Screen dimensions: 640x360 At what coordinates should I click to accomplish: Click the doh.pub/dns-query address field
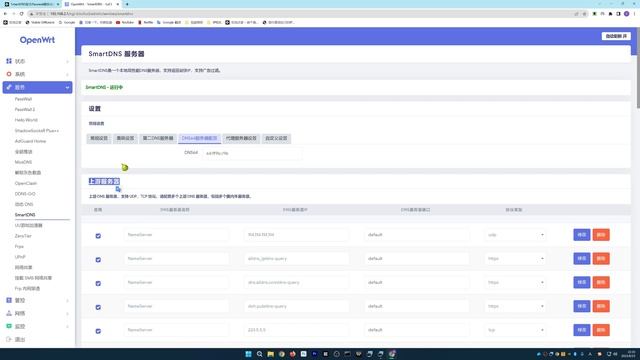click(x=296, y=306)
